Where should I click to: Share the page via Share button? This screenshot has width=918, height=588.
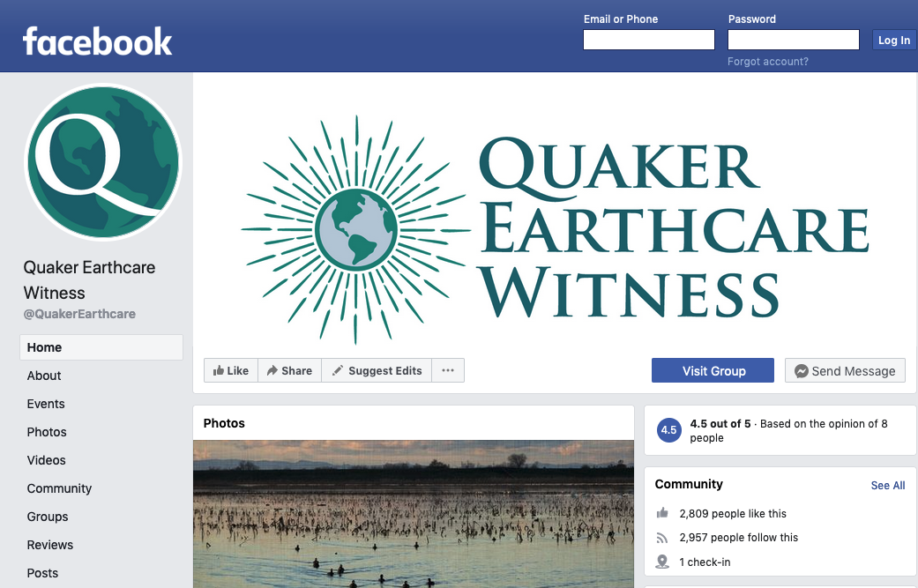tap(289, 370)
